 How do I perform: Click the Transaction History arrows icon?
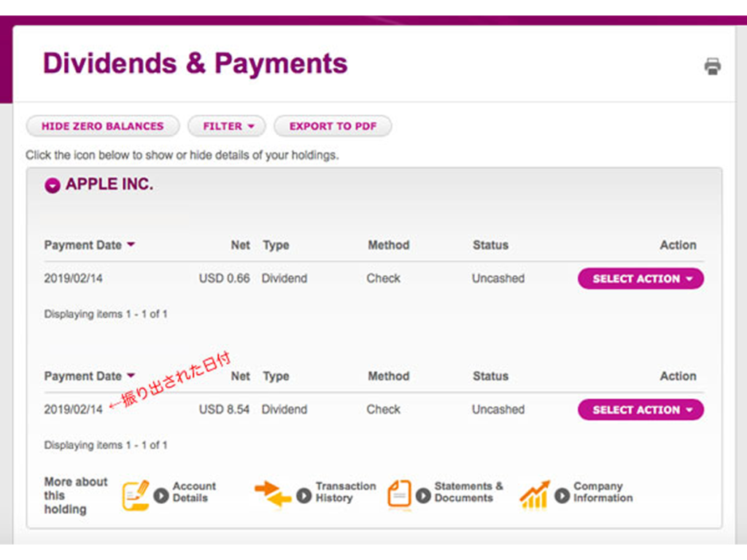[x=273, y=495]
